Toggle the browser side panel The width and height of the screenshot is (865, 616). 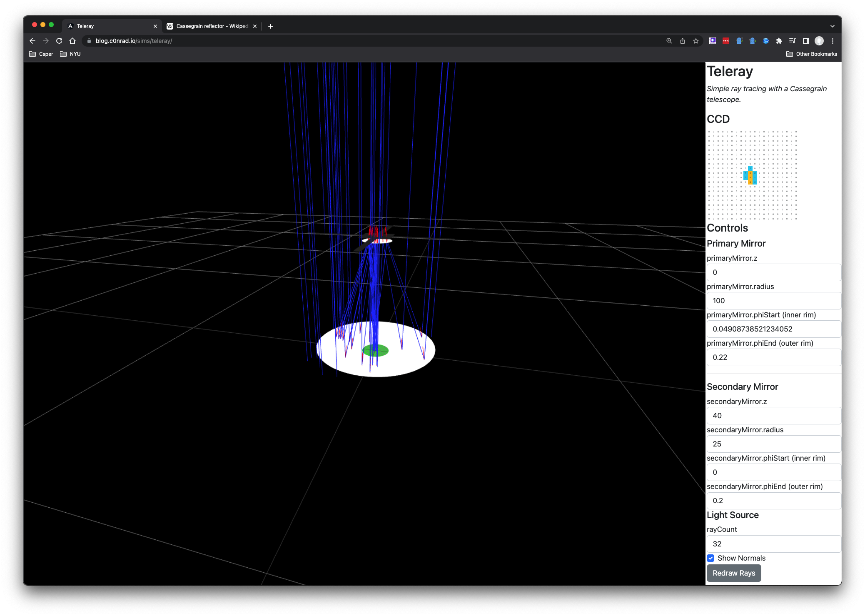805,41
